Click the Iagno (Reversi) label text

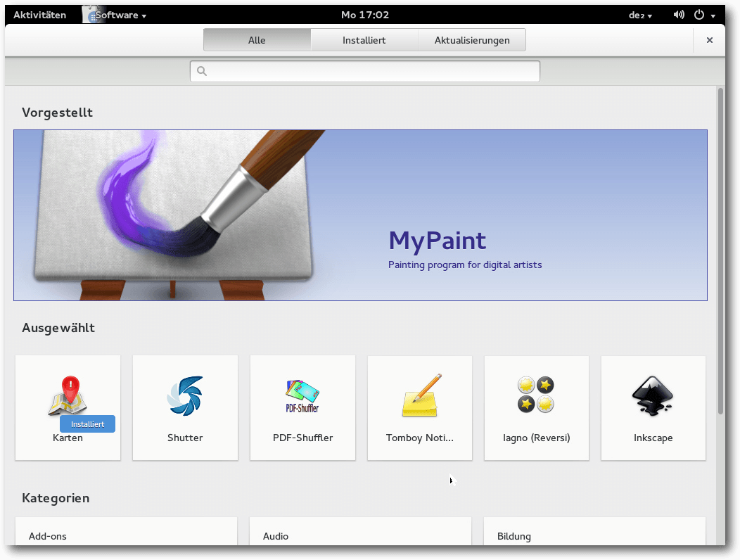point(537,438)
